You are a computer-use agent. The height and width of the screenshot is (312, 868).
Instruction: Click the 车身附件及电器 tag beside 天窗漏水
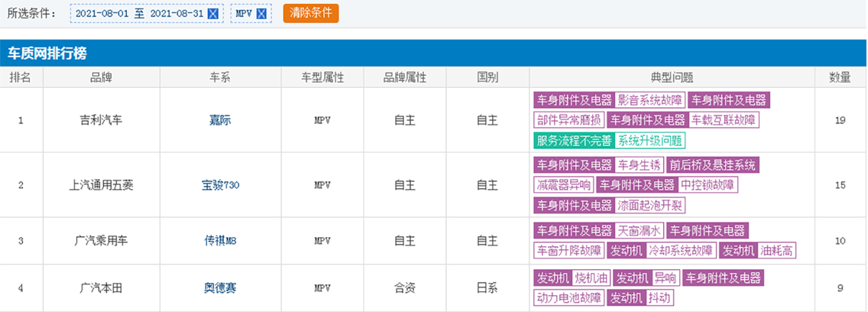(x=574, y=230)
